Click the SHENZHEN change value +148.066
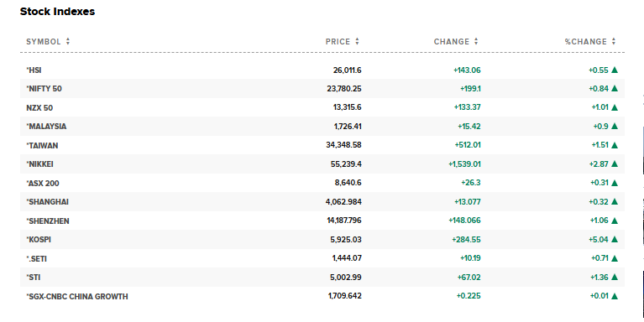 pos(464,221)
